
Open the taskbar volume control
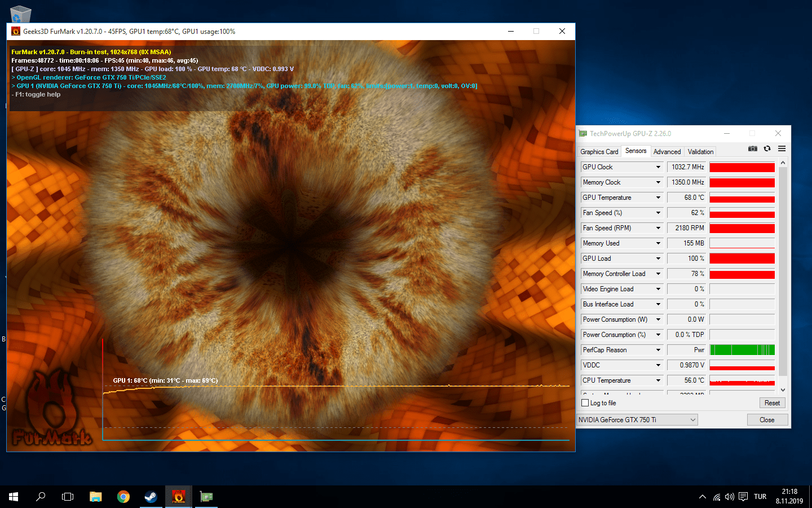coord(729,497)
